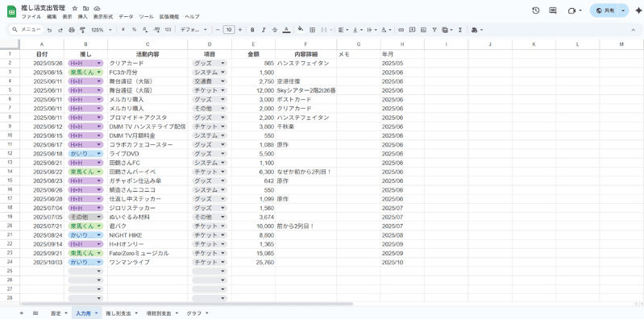Decrease font size with minus button
Viewport: 644px width, 319px height.
(x=218, y=30)
